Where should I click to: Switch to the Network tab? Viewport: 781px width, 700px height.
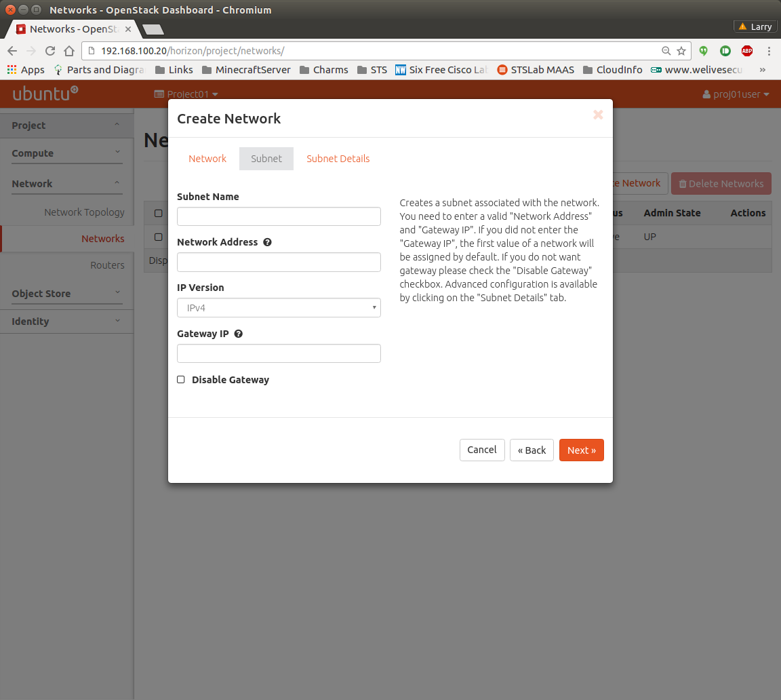click(207, 159)
